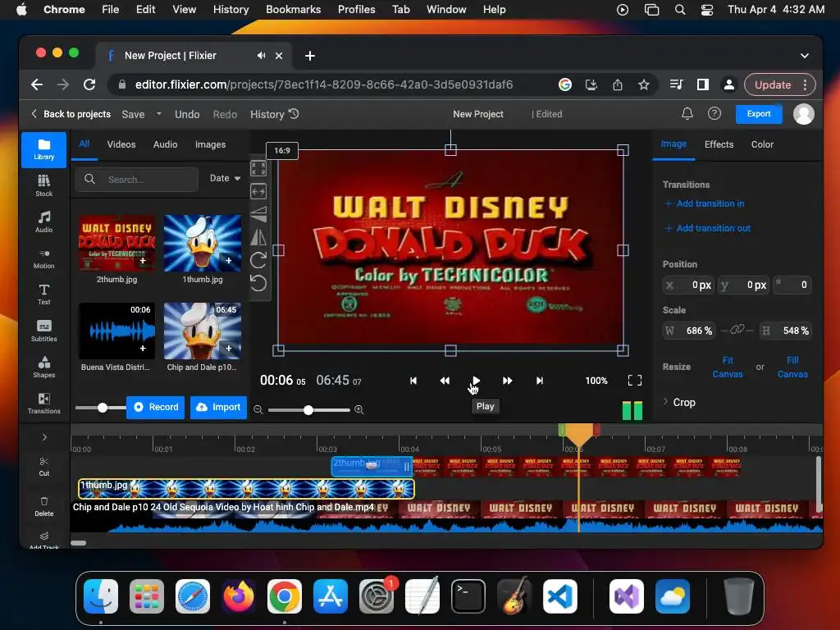Image resolution: width=840 pixels, height=630 pixels.
Task: Select the All library tab
Action: tap(84, 144)
